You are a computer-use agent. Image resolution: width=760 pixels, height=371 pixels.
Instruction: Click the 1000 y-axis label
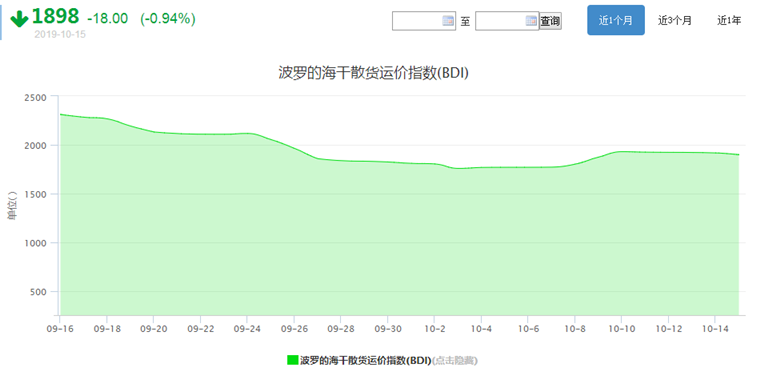click(35, 243)
